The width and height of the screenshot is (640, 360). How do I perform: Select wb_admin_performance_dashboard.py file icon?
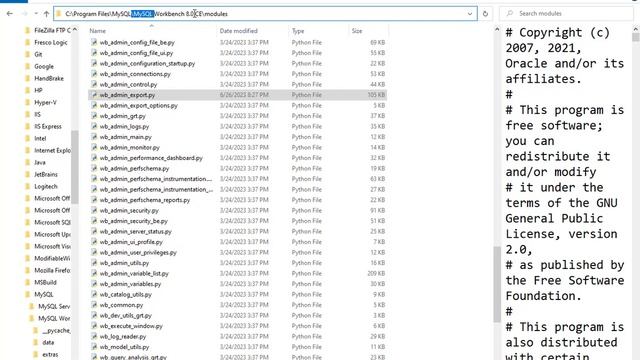click(94, 158)
